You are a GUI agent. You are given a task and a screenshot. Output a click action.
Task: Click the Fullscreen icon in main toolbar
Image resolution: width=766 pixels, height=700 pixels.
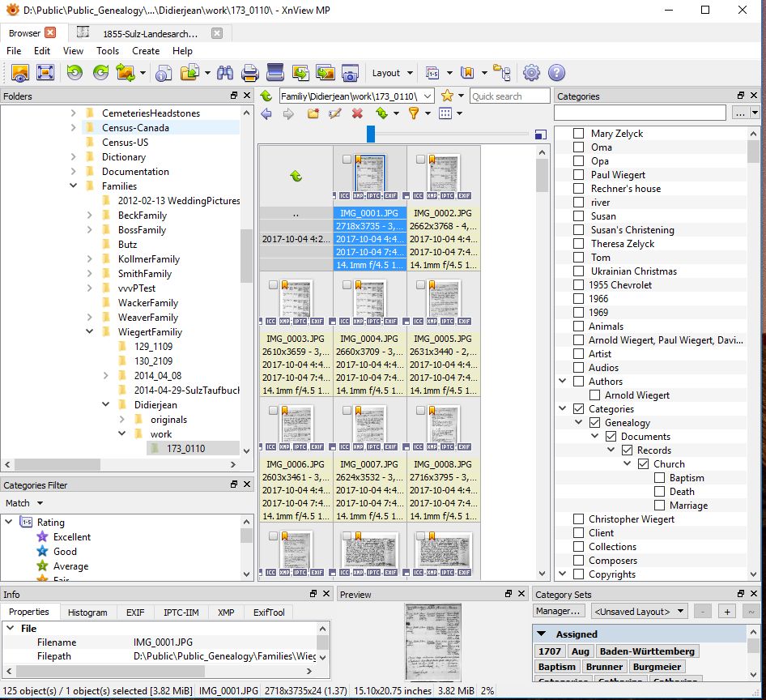(x=45, y=73)
